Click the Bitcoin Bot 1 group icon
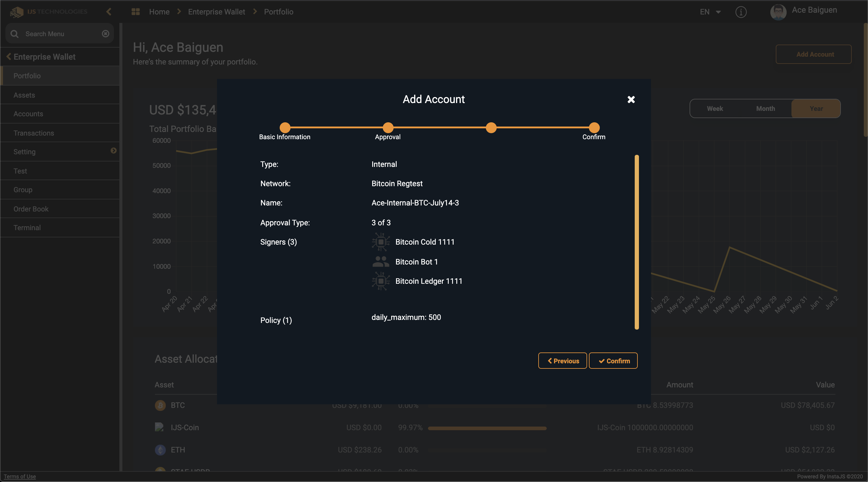The height and width of the screenshot is (482, 868). pos(381,261)
